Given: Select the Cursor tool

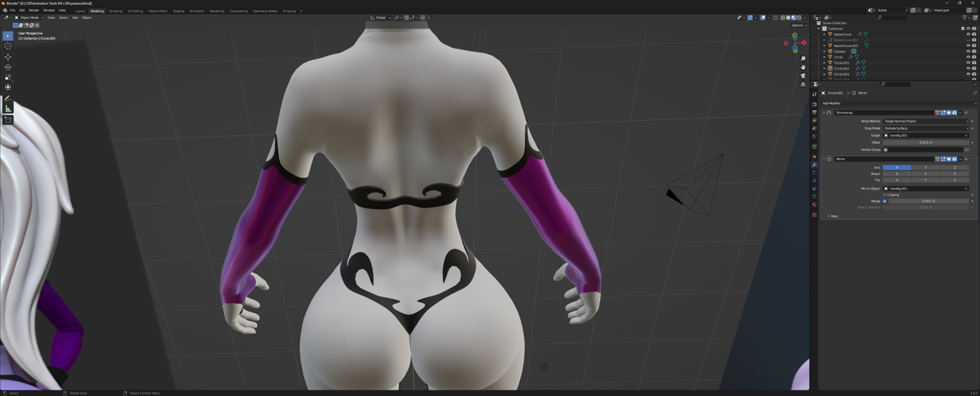Looking at the screenshot, I should [x=8, y=46].
